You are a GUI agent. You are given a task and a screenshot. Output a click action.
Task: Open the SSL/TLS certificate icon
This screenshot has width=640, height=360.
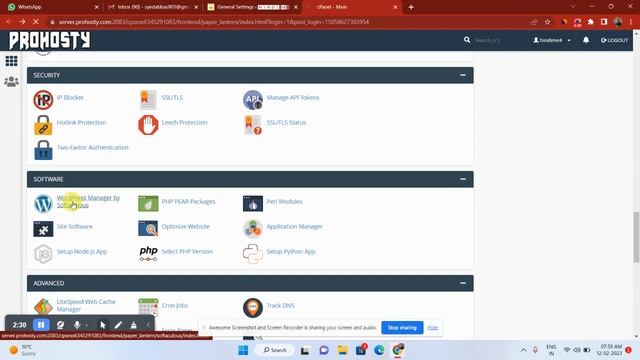pyautogui.click(x=148, y=100)
